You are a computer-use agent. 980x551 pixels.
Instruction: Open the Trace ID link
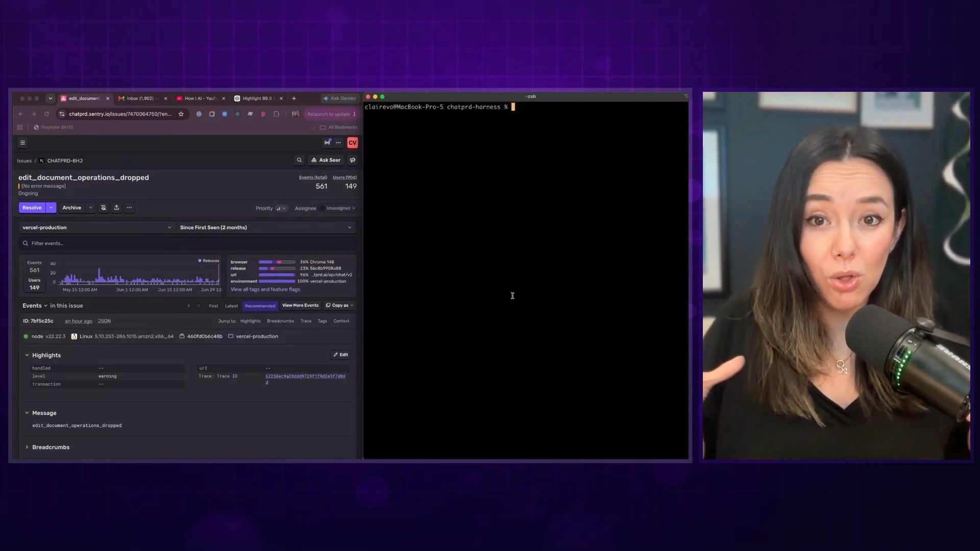(x=305, y=379)
